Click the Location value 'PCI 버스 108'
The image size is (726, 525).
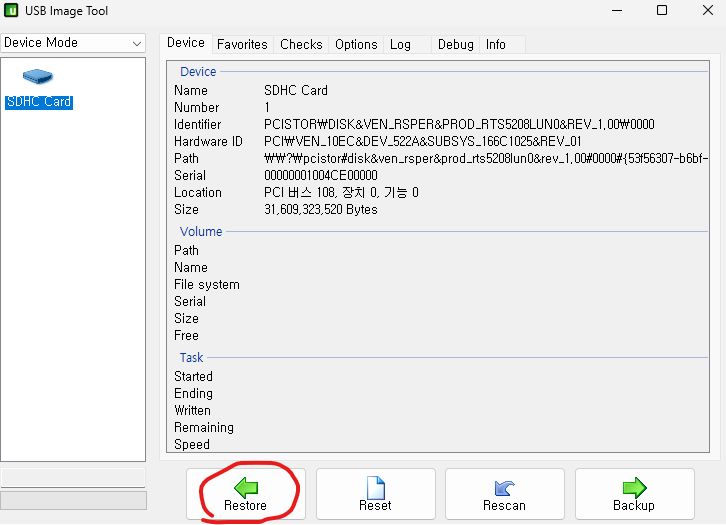click(341, 193)
